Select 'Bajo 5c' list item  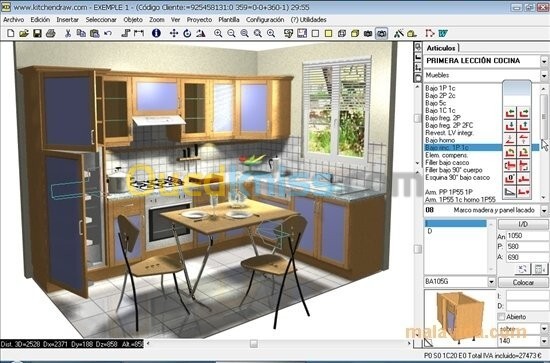[x=436, y=103]
